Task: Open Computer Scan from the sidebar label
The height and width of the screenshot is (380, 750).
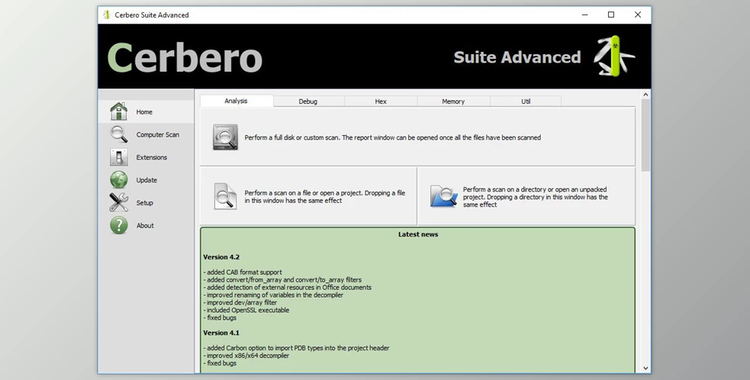Action: pos(158,134)
